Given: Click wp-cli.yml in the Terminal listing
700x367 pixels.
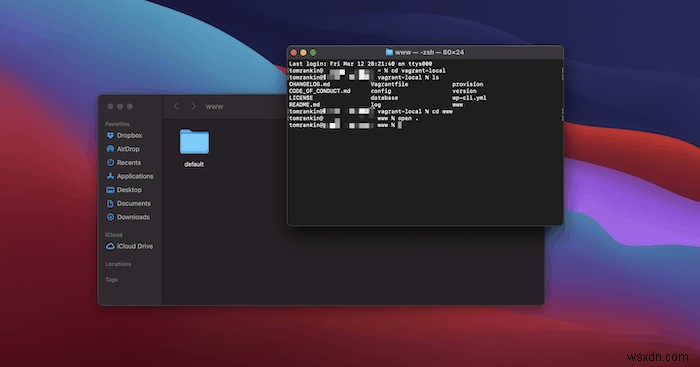Looking at the screenshot, I should pyautogui.click(x=469, y=98).
